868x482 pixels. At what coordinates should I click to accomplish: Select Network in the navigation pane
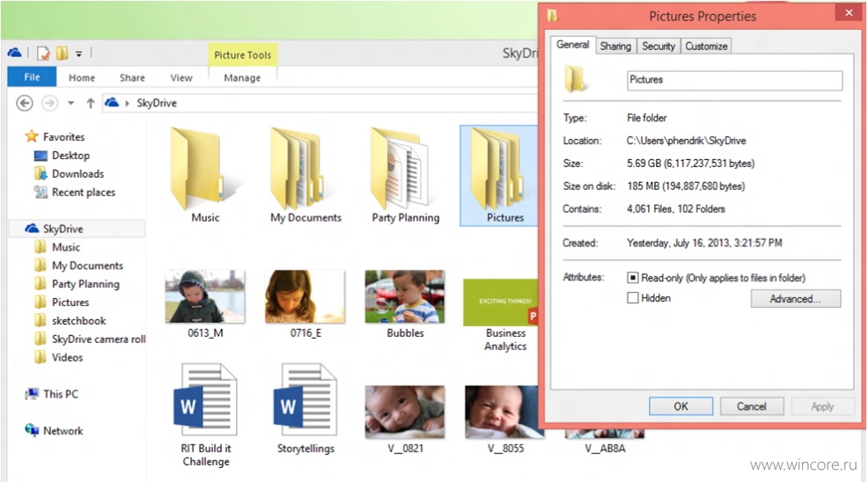(x=55, y=430)
